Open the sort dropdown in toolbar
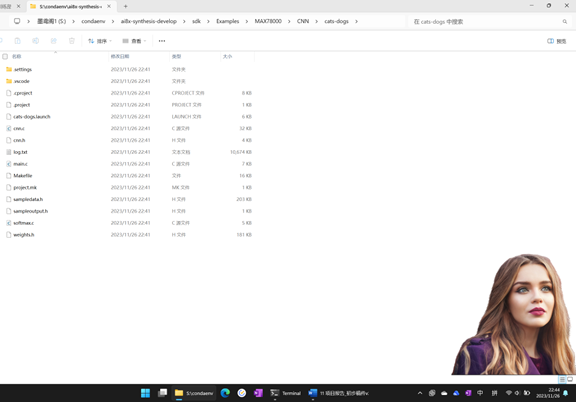Viewport: 576px width, 402px height. point(100,41)
